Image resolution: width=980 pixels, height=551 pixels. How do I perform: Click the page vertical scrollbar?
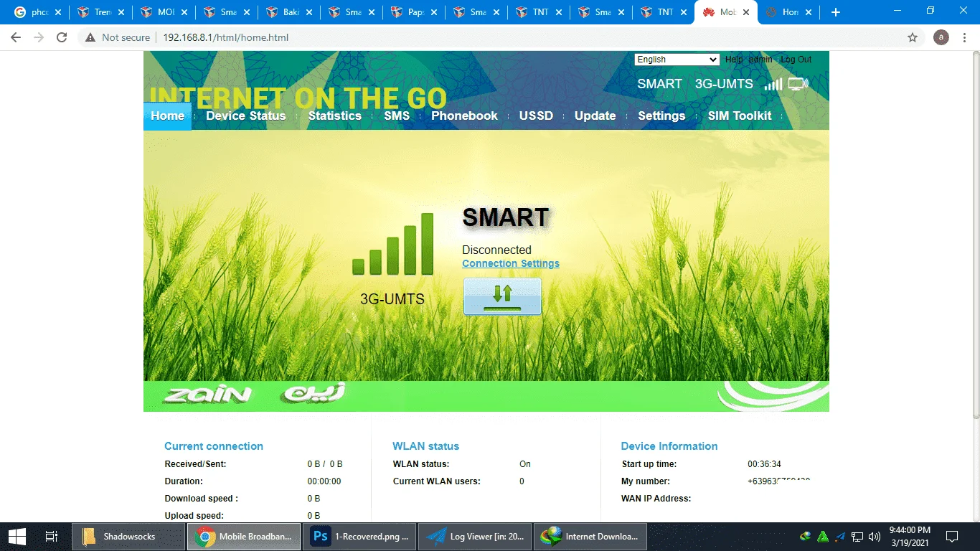[976, 235]
